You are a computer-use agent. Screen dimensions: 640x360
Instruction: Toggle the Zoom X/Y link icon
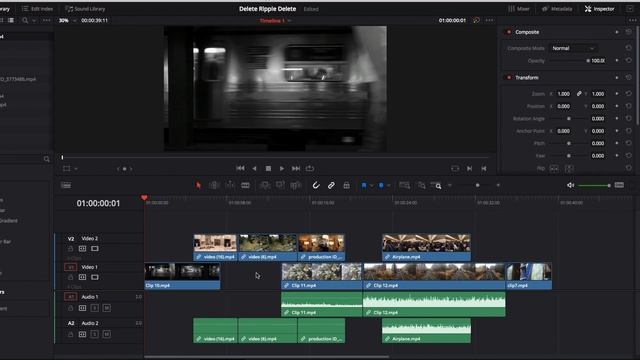click(579, 94)
